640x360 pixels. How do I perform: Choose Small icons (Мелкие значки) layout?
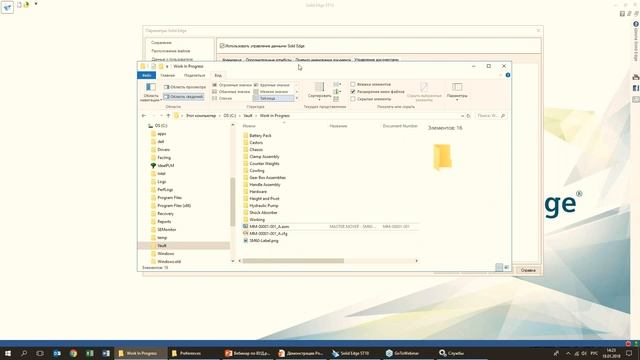(x=271, y=92)
